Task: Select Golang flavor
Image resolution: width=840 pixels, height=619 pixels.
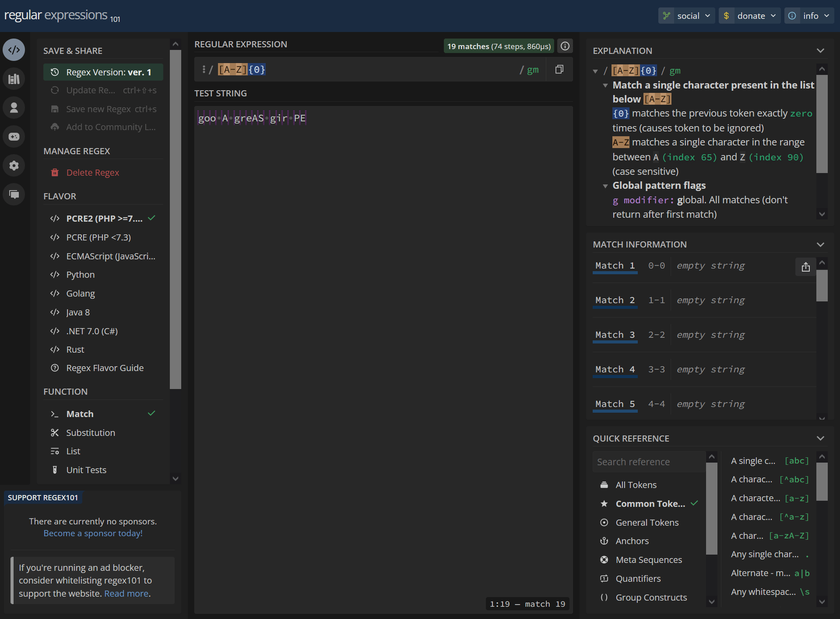Action: (103, 294)
